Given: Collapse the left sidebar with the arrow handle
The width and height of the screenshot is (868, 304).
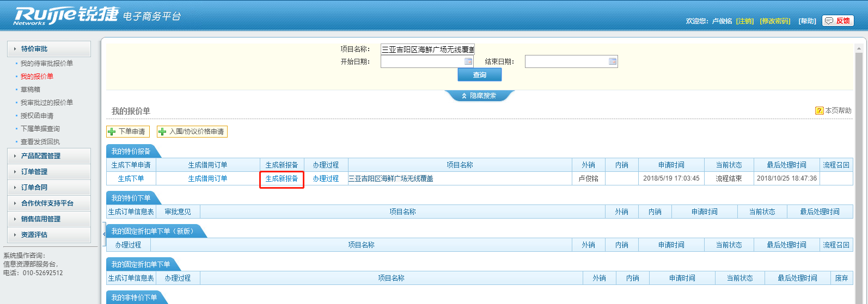Looking at the screenshot, I should click(103, 234).
